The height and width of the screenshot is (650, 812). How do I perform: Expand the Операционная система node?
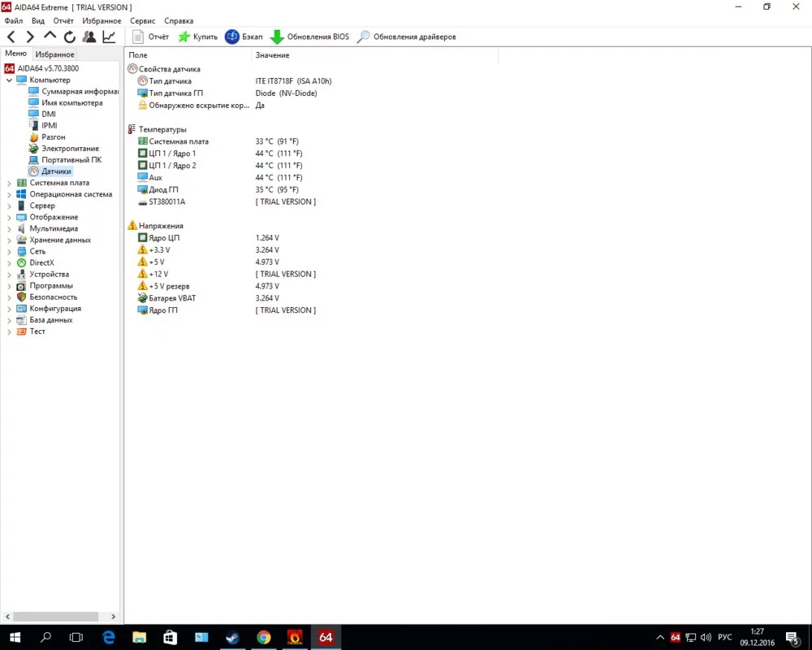9,194
